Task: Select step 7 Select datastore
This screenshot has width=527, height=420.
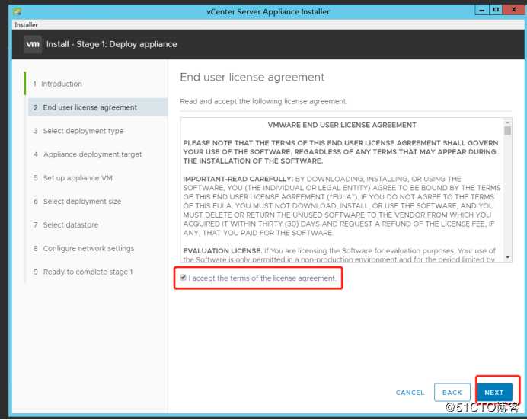Action: (65, 225)
